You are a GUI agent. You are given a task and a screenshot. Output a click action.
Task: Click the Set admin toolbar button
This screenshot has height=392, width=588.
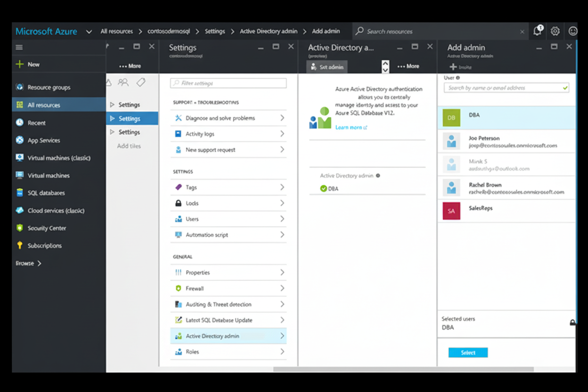(327, 66)
